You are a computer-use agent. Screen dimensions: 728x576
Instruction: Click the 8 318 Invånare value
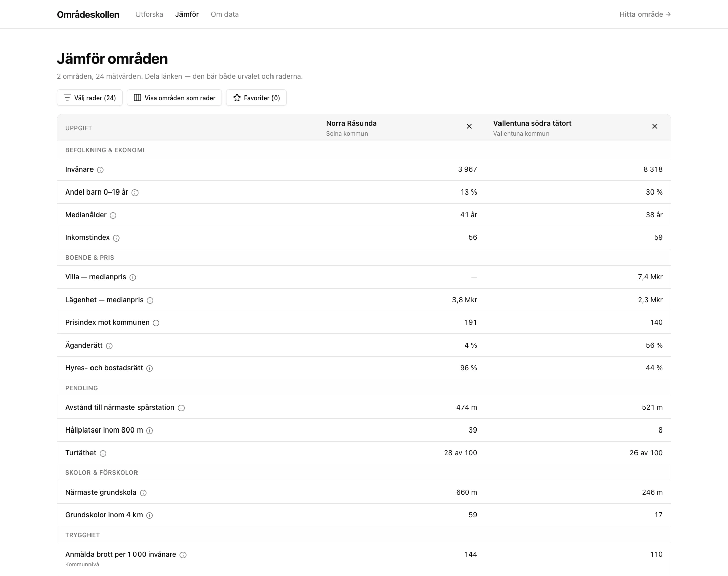pyautogui.click(x=653, y=169)
